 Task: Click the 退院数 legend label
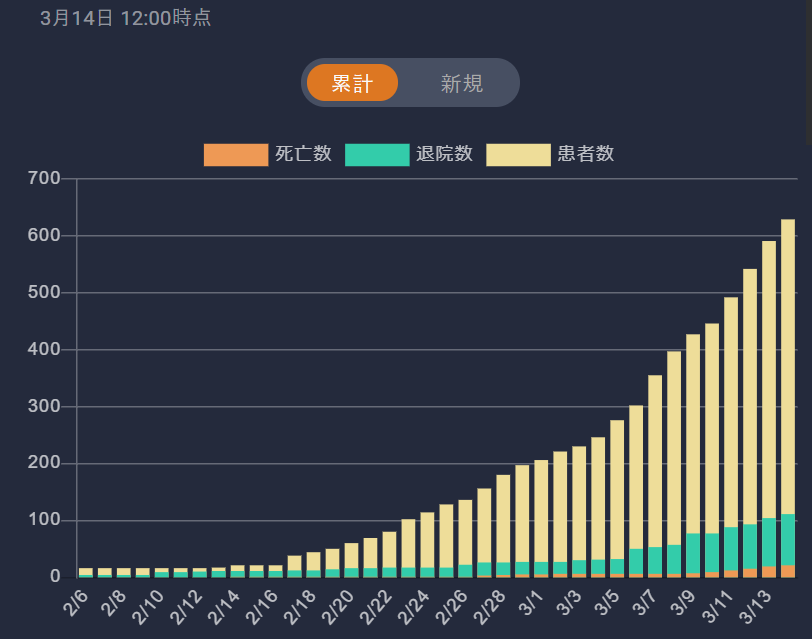[x=444, y=154]
